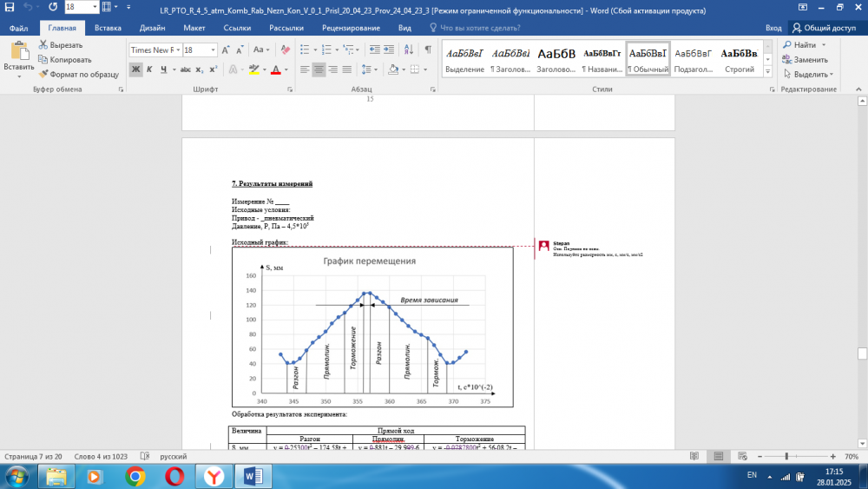Increase the paragraph indent
Image resolution: width=868 pixels, height=489 pixels.
click(x=387, y=50)
